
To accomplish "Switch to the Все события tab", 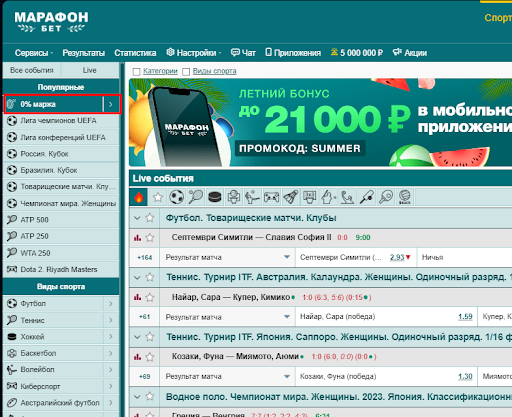I will (32, 70).
